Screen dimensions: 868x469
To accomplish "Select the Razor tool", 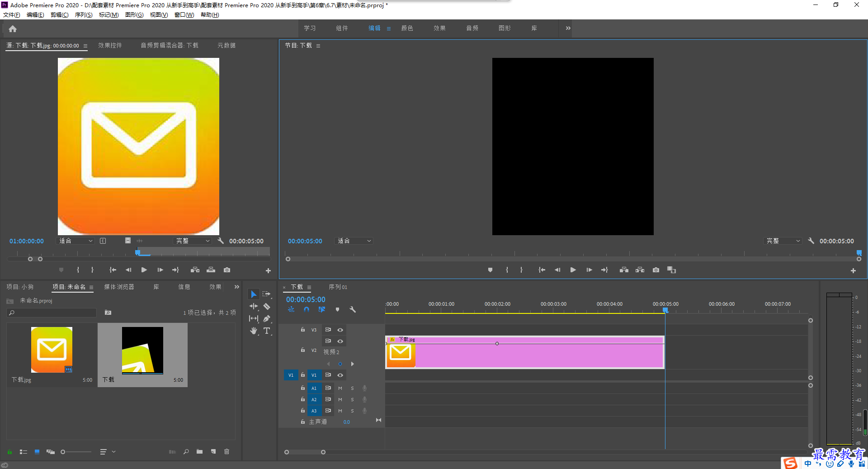I will coord(267,306).
